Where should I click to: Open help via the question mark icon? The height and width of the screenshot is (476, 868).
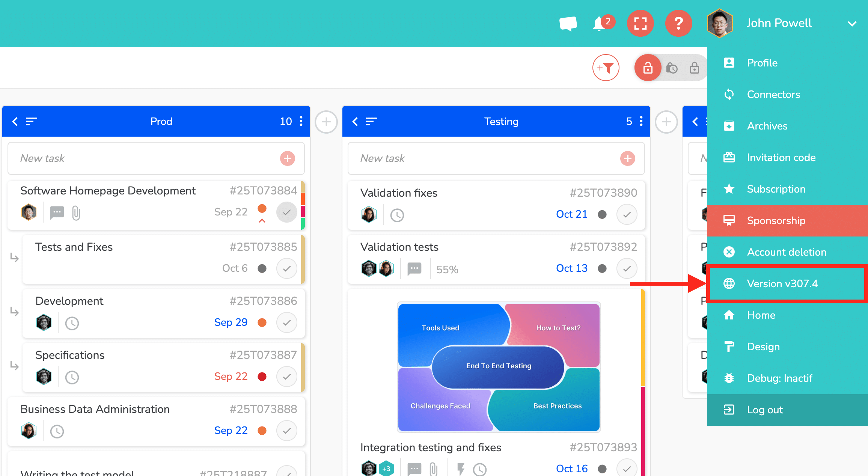pyautogui.click(x=678, y=23)
